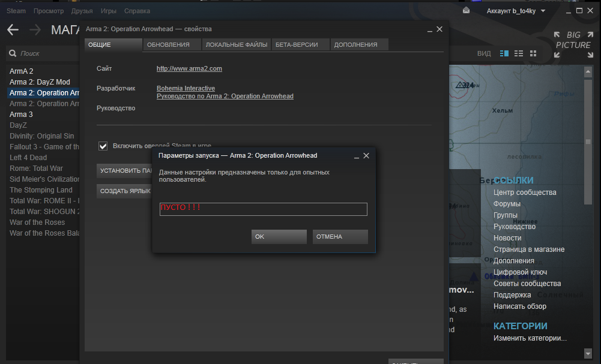Select Total War: ROME II in library
The width and height of the screenshot is (601, 364).
tap(44, 200)
